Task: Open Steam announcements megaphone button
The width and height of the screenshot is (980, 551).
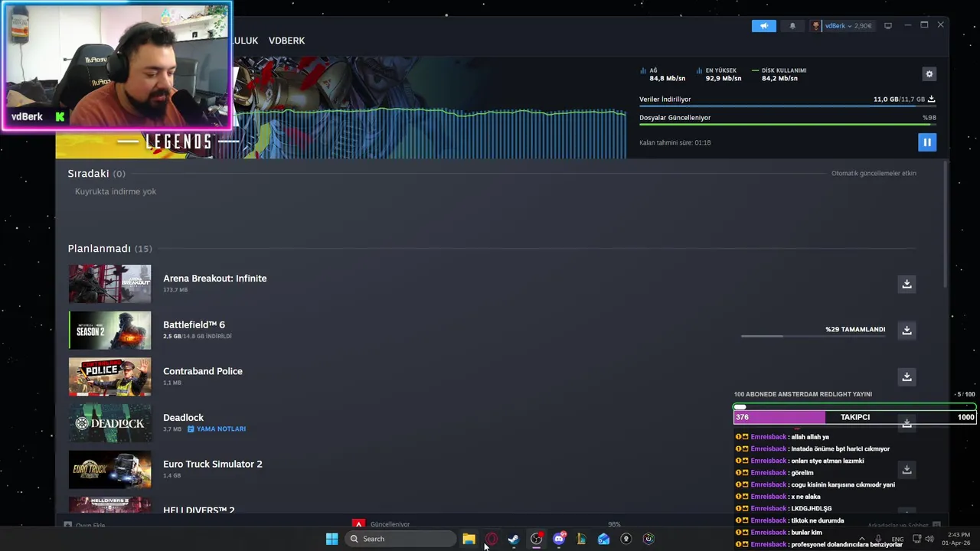Action: click(x=763, y=26)
